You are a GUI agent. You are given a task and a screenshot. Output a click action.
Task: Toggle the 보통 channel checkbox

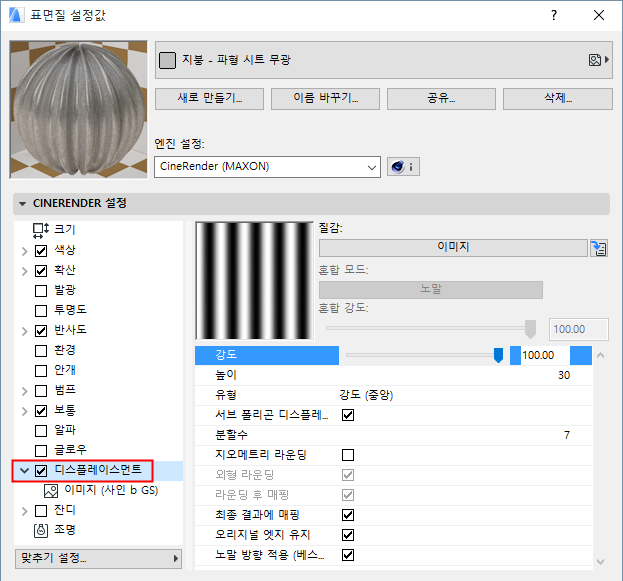click(x=41, y=411)
